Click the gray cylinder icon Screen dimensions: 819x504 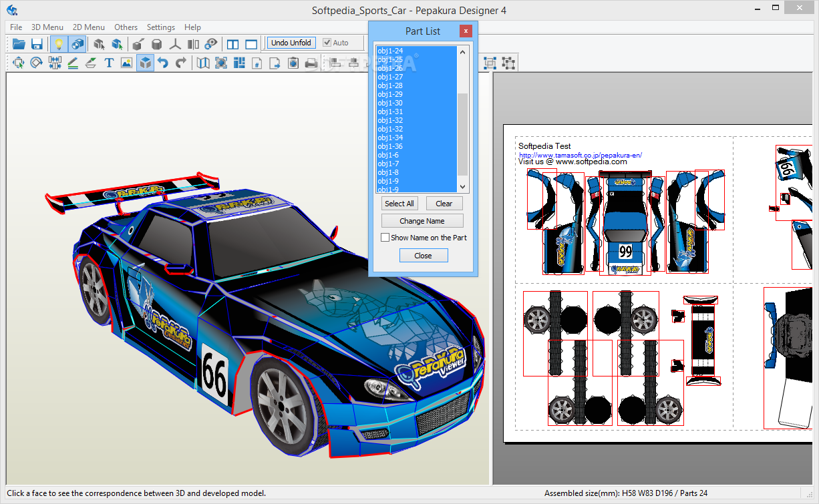[156, 44]
